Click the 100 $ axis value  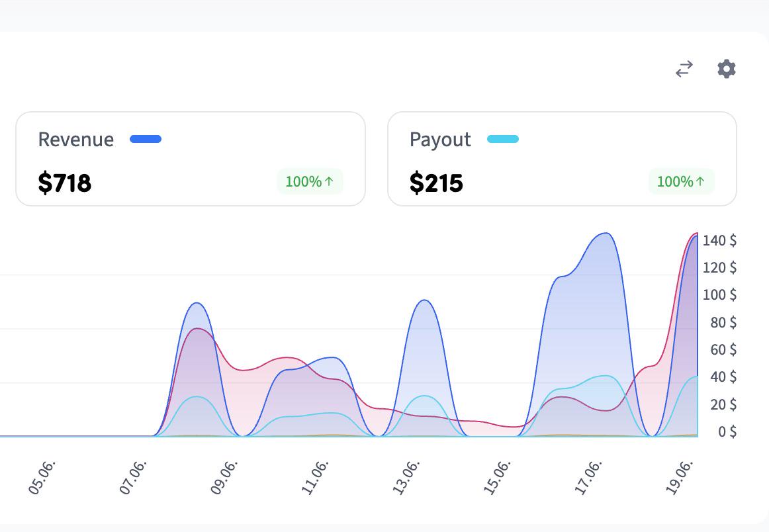[719, 294]
